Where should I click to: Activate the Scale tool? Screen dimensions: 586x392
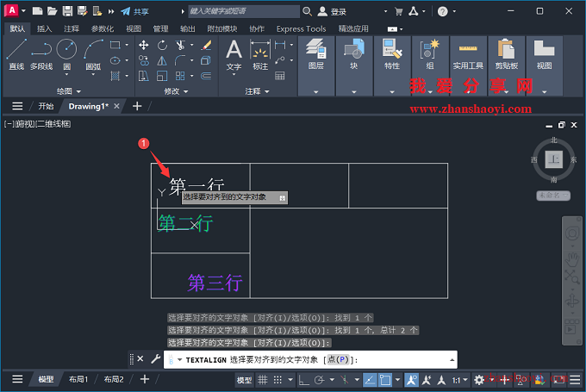click(x=162, y=76)
